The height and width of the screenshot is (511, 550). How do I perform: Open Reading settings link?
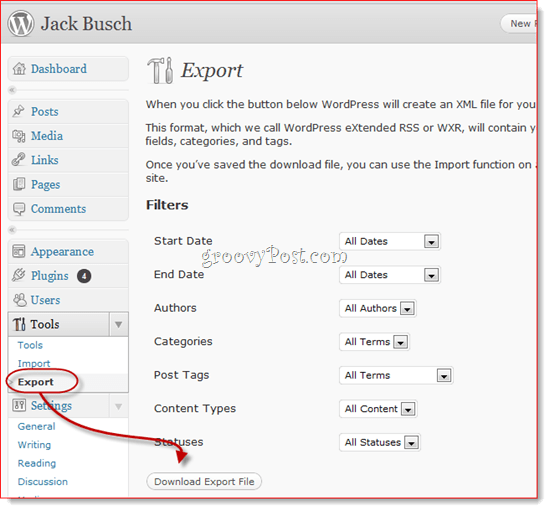[37, 463]
